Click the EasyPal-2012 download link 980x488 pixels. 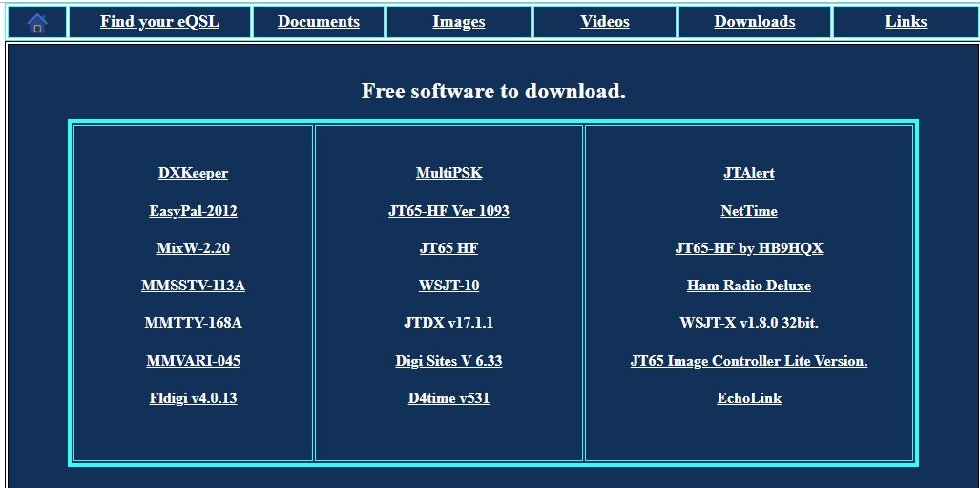pos(193,211)
